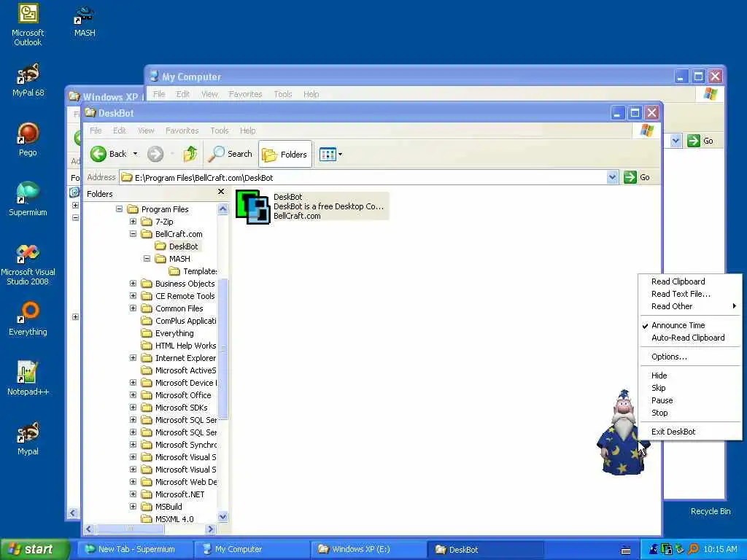Choose Exit DeskBot menu entry
The image size is (747, 560).
click(690, 432)
